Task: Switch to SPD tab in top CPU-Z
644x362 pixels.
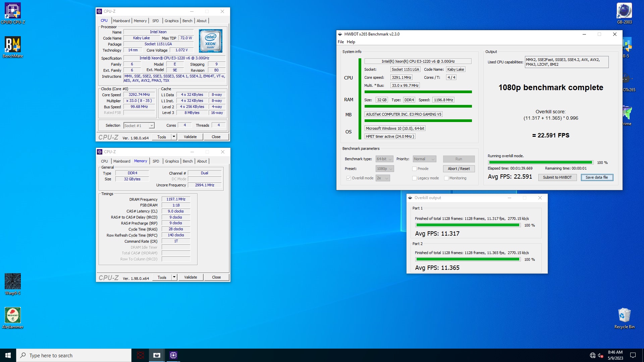Action: [156, 21]
